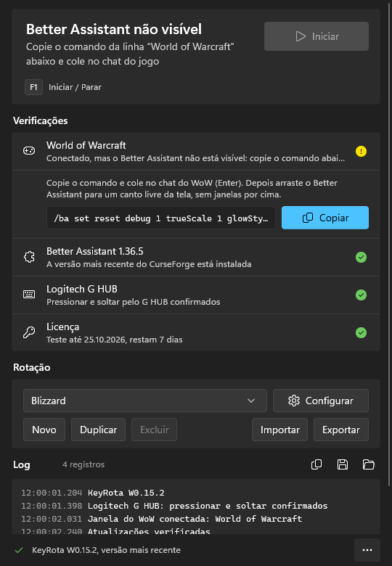This screenshot has height=566, width=392.
Task: Click log line 'Janela do WoW conectada'
Action: tap(195, 519)
